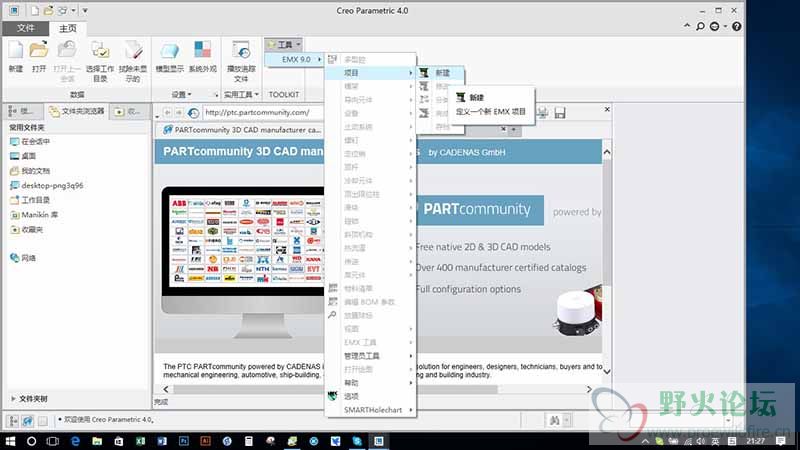Expand the 设置 settings group dropdown
Viewport: 800px width, 450px height.
(181, 94)
